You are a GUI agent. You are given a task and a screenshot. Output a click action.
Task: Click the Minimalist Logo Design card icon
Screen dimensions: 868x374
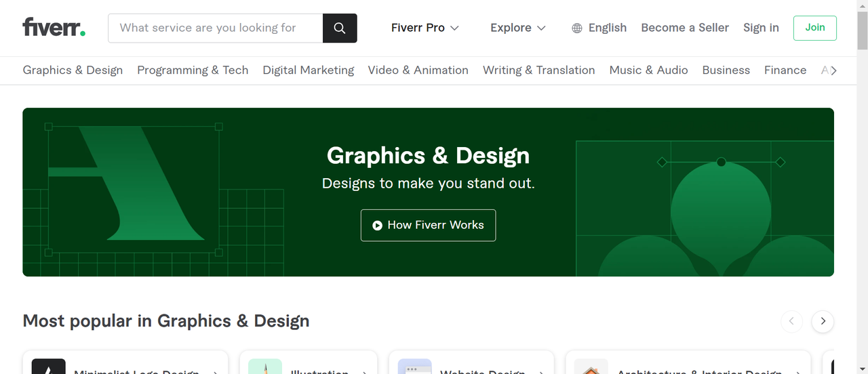49,366
